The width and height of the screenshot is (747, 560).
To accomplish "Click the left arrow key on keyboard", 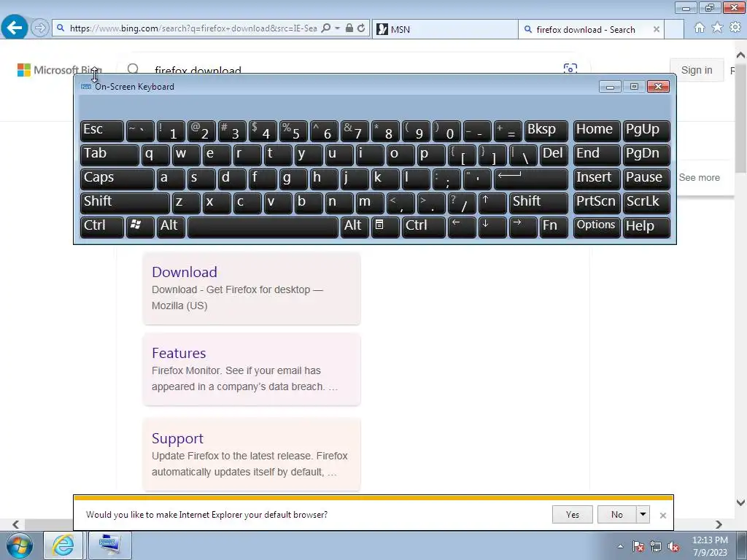I will coord(462,226).
